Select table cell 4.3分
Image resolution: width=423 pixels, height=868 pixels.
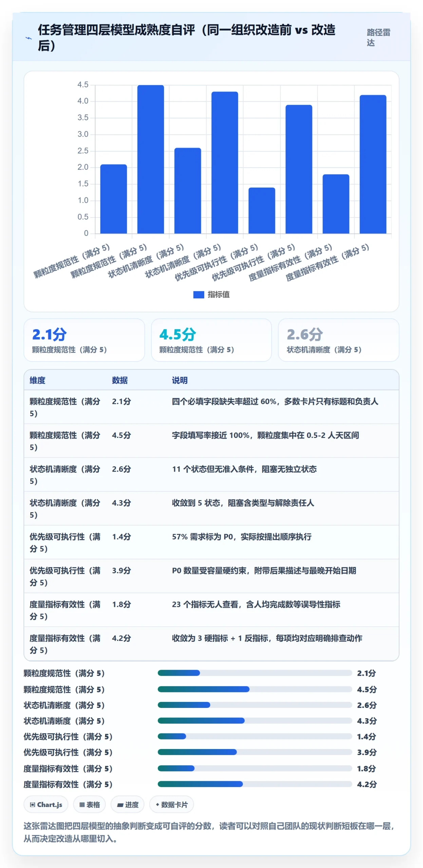pyautogui.click(x=121, y=503)
